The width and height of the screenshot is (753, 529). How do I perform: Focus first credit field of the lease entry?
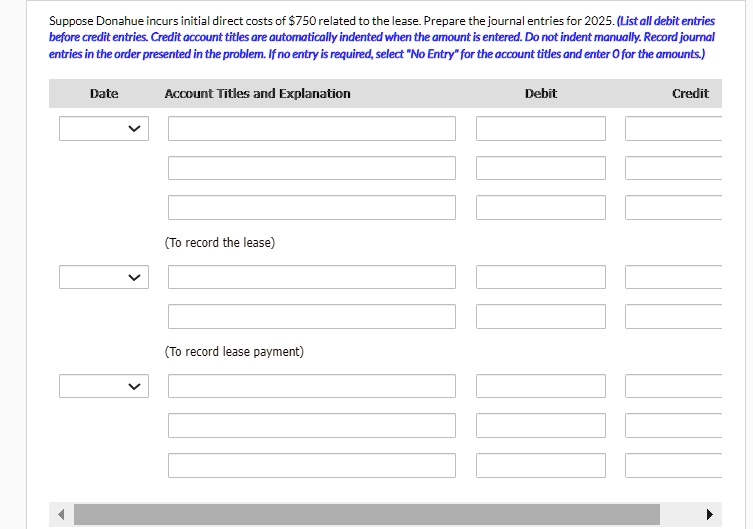[x=674, y=129]
